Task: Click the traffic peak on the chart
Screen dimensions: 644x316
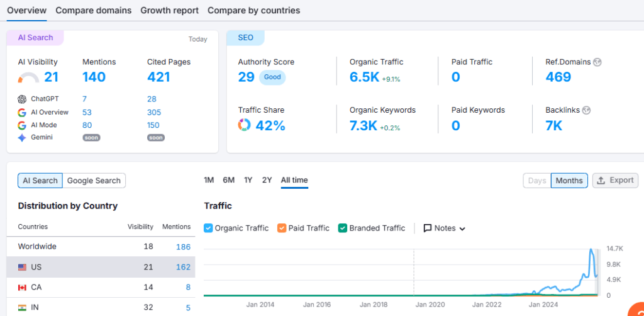Action: coord(591,249)
